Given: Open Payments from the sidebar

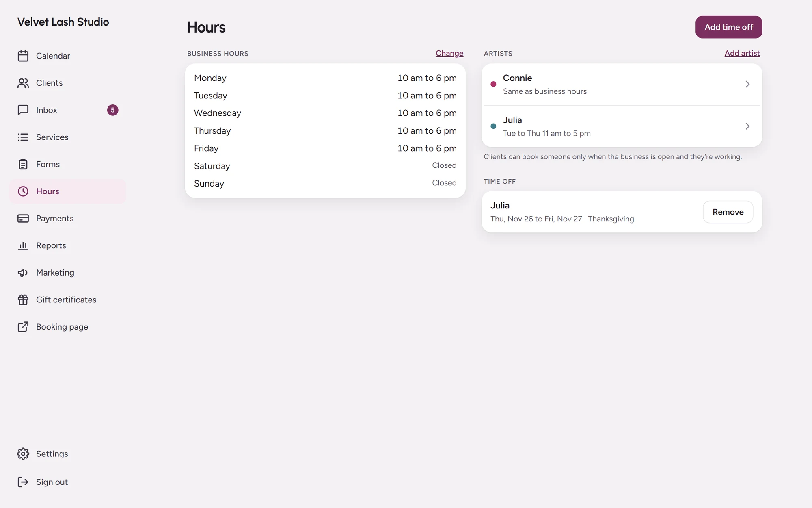Looking at the screenshot, I should [x=67, y=219].
